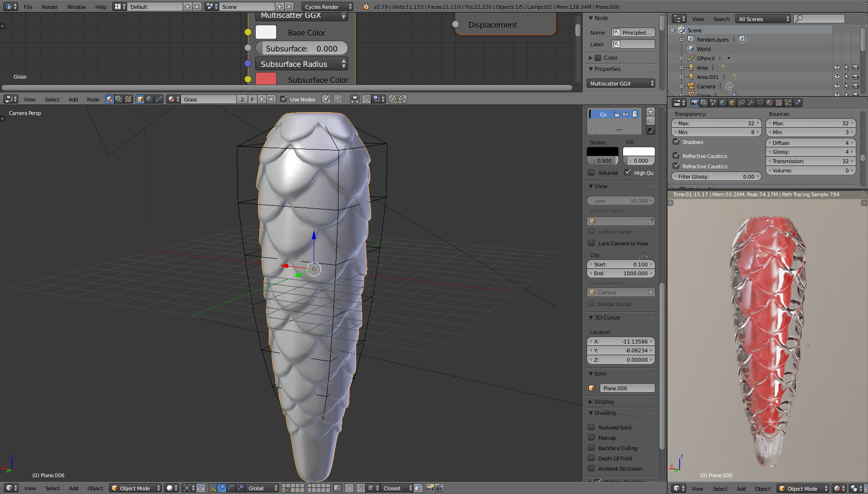The width and height of the screenshot is (868, 494).
Task: Open the All Scenes outliner filter dropdown
Action: [x=763, y=19]
